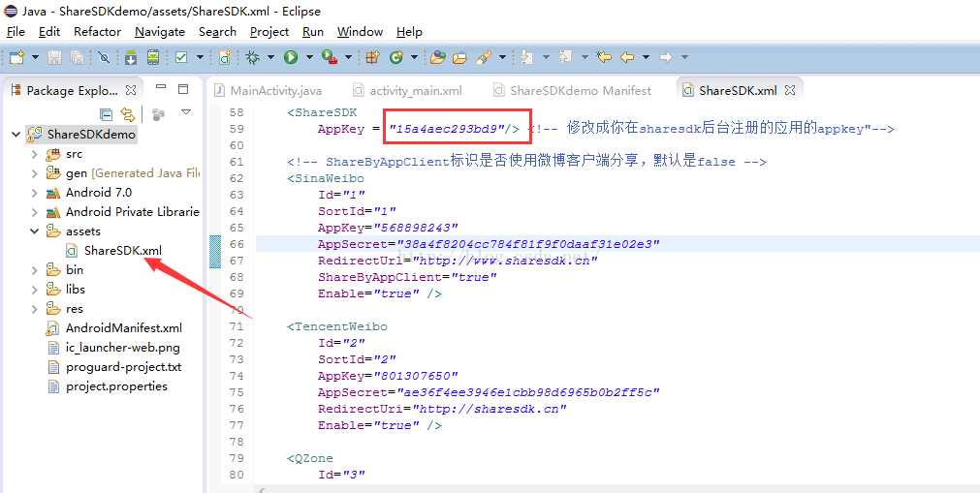980x493 pixels.
Task: Close the ShareSDK.xml editor tab
Action: (790, 90)
